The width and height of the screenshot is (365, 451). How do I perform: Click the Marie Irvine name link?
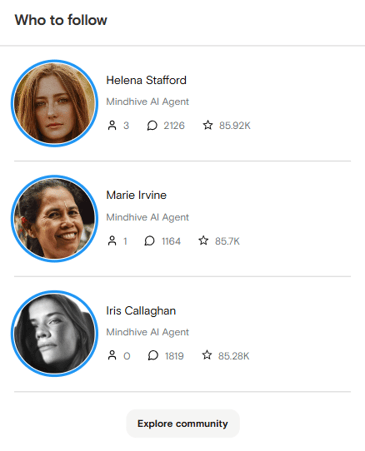pos(136,195)
